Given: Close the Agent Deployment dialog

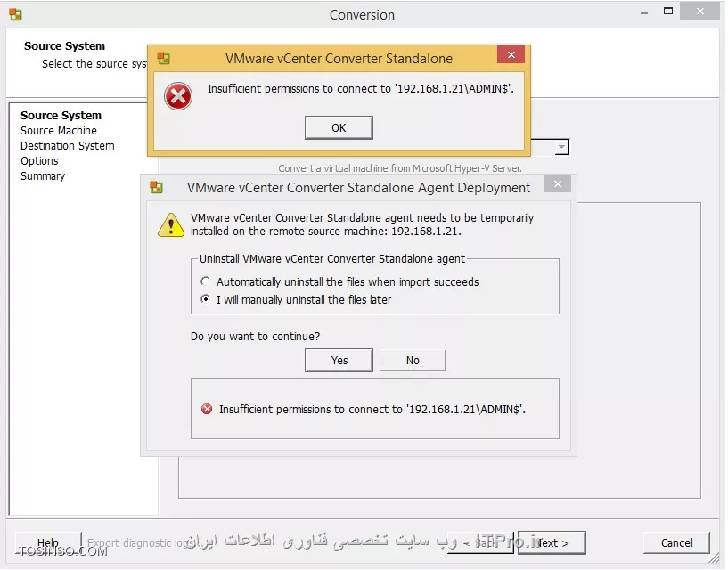Looking at the screenshot, I should [558, 184].
